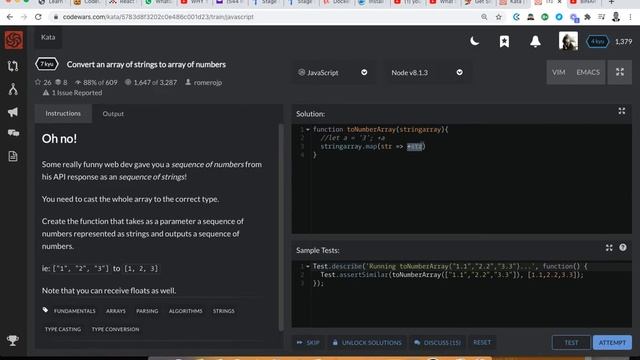640x360 pixels.
Task: Open the JavaScript language dropdown
Action: (333, 72)
